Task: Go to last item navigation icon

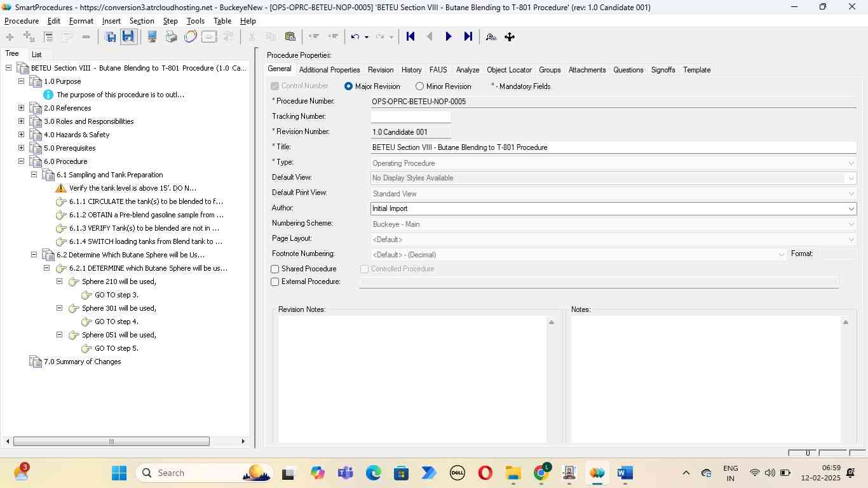Action: 468,37
